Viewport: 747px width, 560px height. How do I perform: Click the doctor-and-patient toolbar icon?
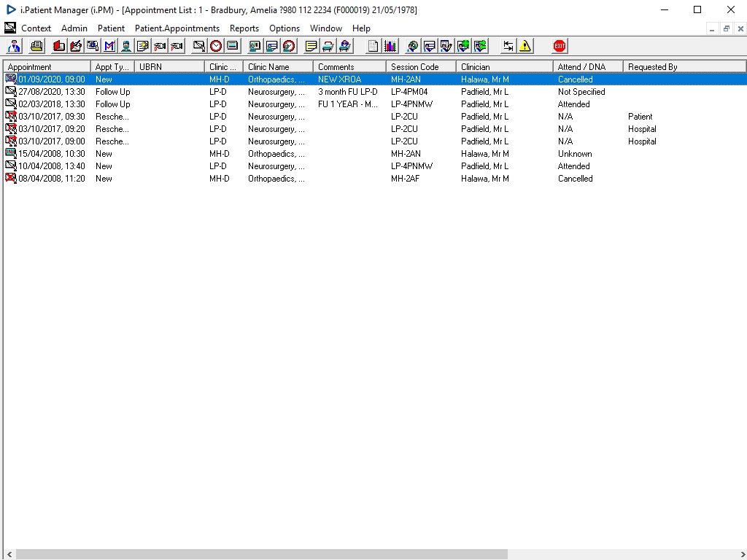14,46
